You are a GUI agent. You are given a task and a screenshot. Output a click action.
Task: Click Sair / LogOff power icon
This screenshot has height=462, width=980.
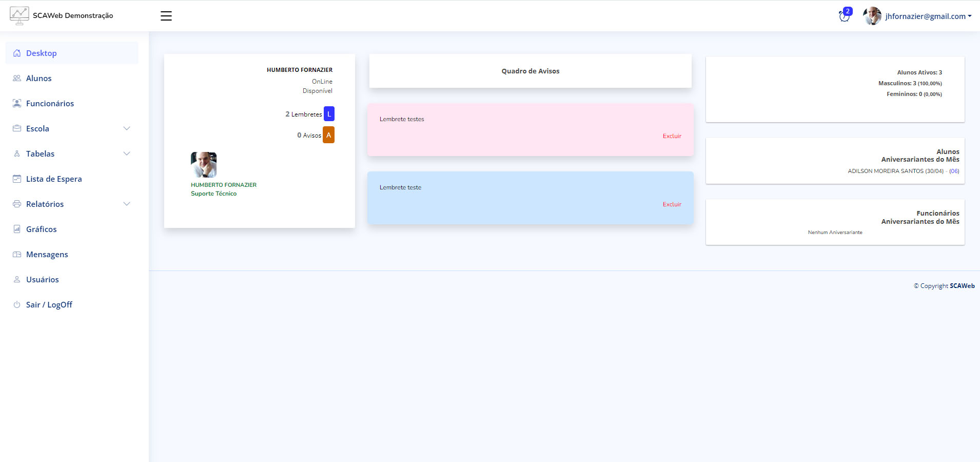tap(17, 304)
